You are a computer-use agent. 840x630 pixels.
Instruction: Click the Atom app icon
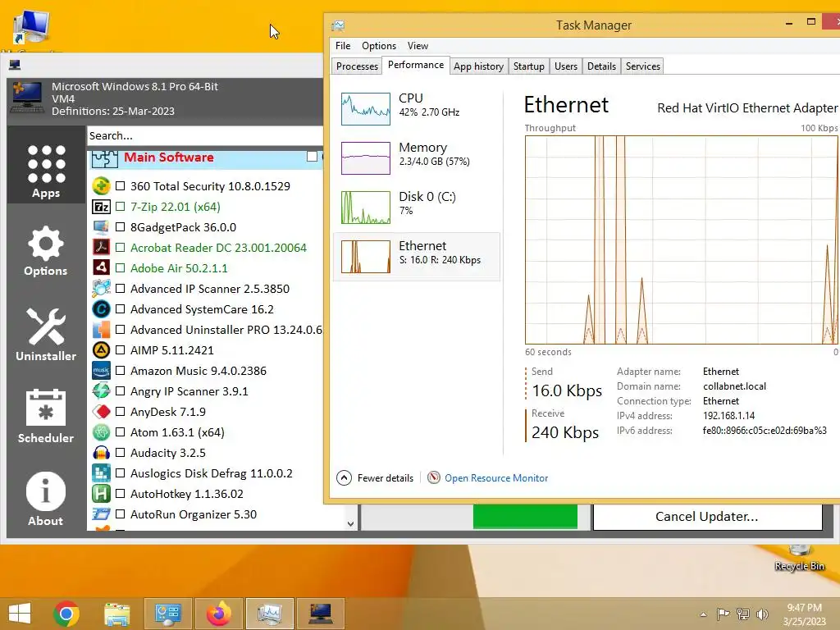coord(101,432)
